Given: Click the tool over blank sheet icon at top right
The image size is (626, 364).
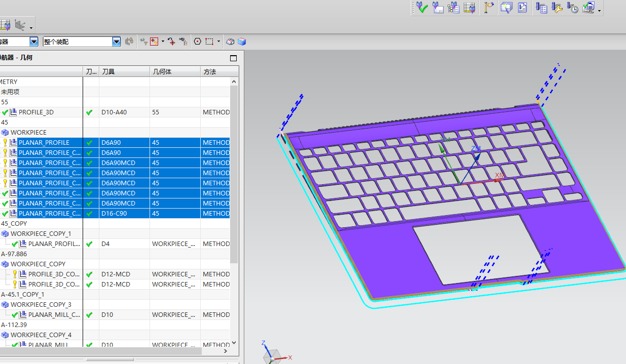Looking at the screenshot, I should [x=438, y=7].
